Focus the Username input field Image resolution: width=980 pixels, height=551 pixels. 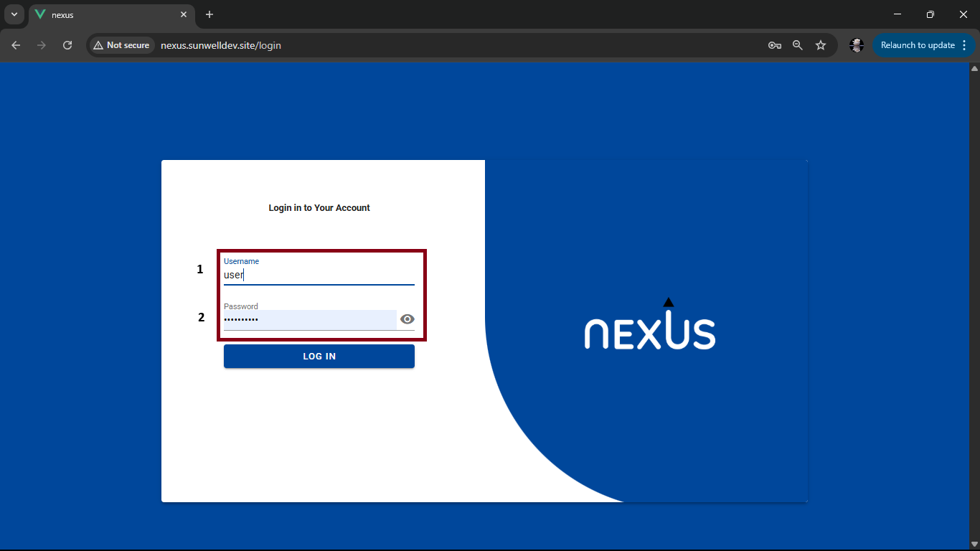click(319, 275)
